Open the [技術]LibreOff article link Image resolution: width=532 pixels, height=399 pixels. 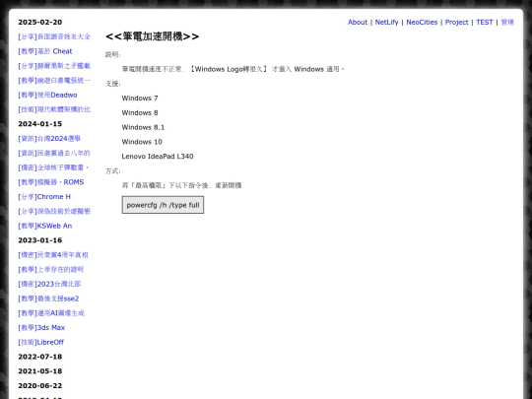(x=40, y=342)
